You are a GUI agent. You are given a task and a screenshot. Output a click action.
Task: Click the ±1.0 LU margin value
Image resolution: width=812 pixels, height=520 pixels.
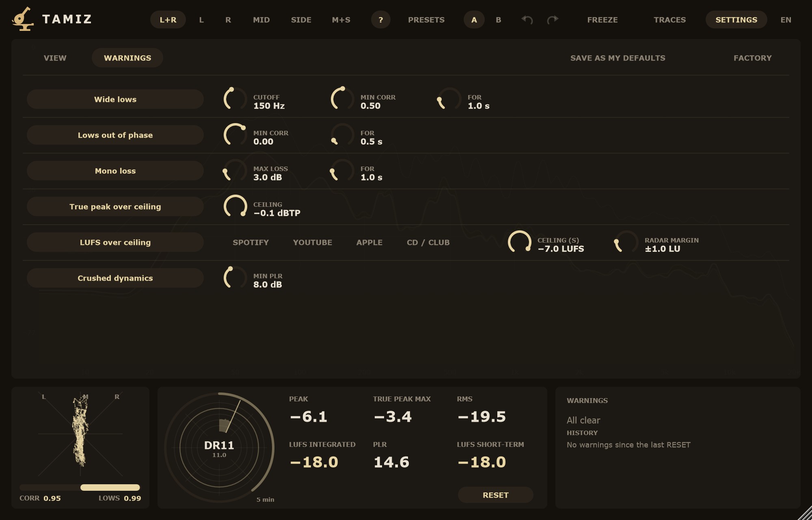click(663, 249)
